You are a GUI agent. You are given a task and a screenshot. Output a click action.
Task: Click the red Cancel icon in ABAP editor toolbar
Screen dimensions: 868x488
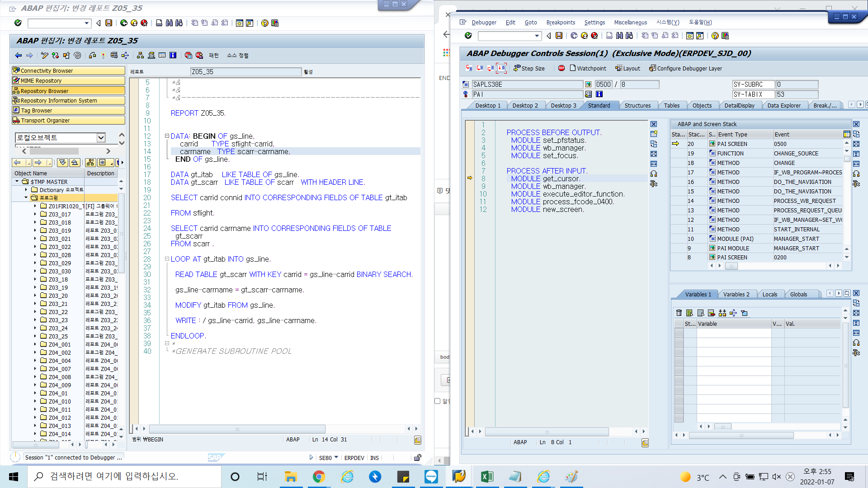144,23
